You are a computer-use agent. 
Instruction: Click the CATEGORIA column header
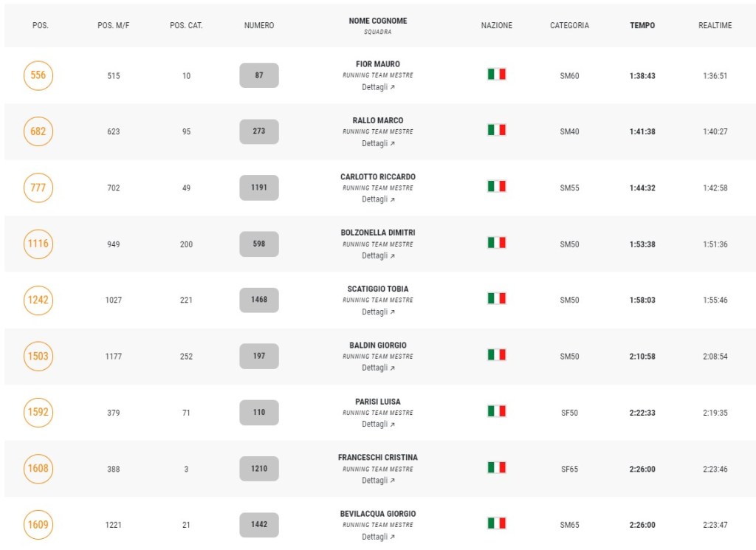569,25
